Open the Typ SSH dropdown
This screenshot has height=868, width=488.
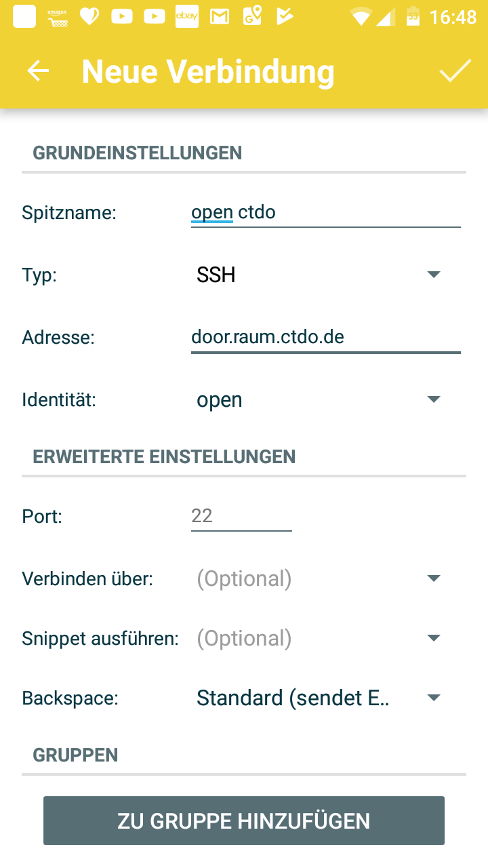click(x=319, y=275)
